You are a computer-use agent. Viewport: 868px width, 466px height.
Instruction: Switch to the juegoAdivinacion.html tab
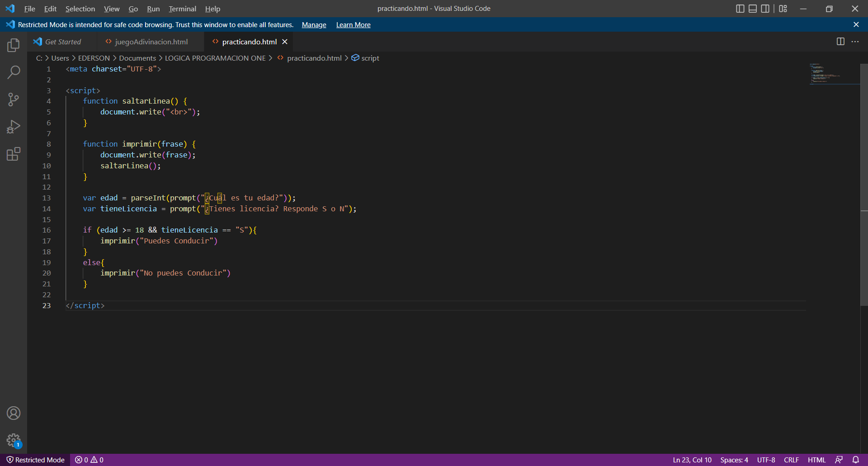(x=151, y=42)
